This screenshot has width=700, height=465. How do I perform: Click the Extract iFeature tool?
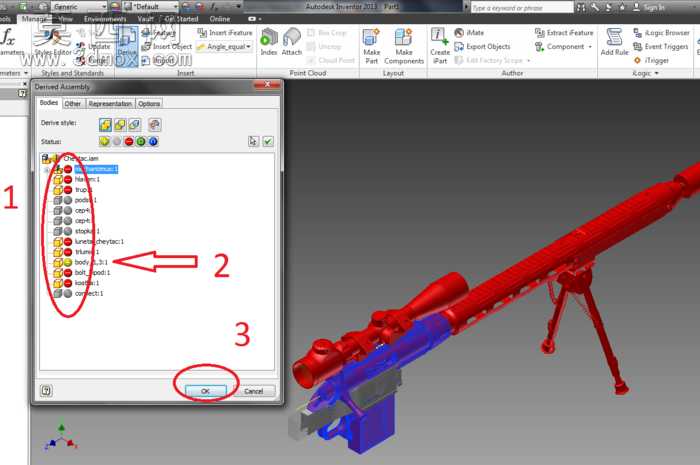click(x=564, y=33)
